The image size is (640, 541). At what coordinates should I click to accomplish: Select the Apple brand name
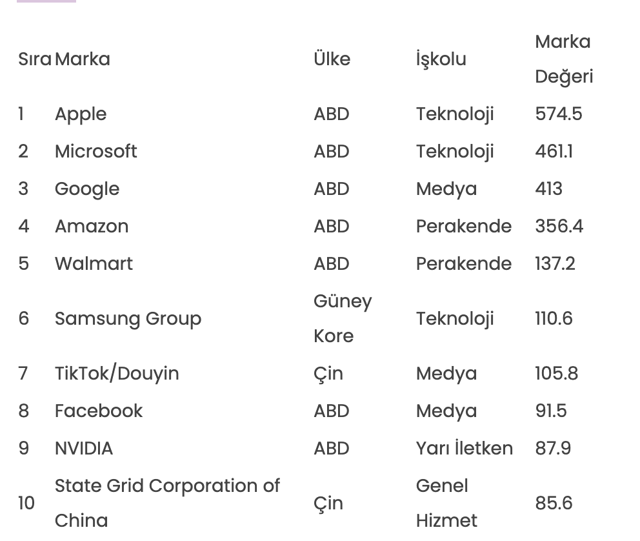81,114
